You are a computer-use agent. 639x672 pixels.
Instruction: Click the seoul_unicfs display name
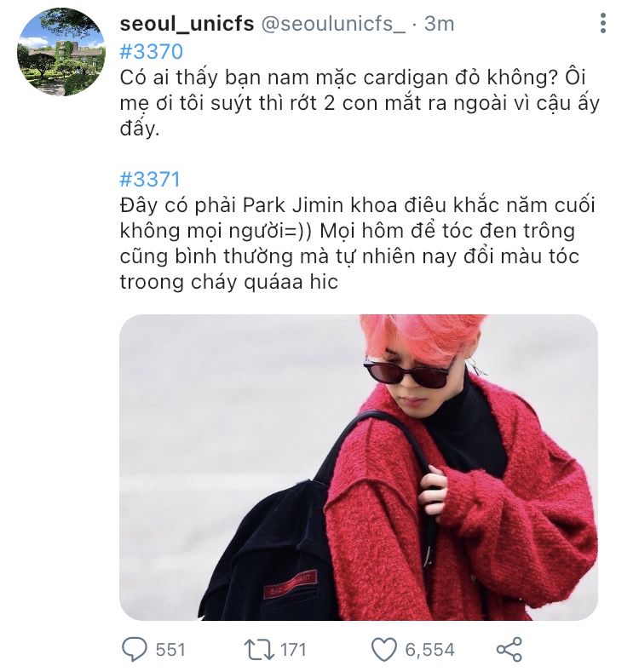click(x=187, y=23)
